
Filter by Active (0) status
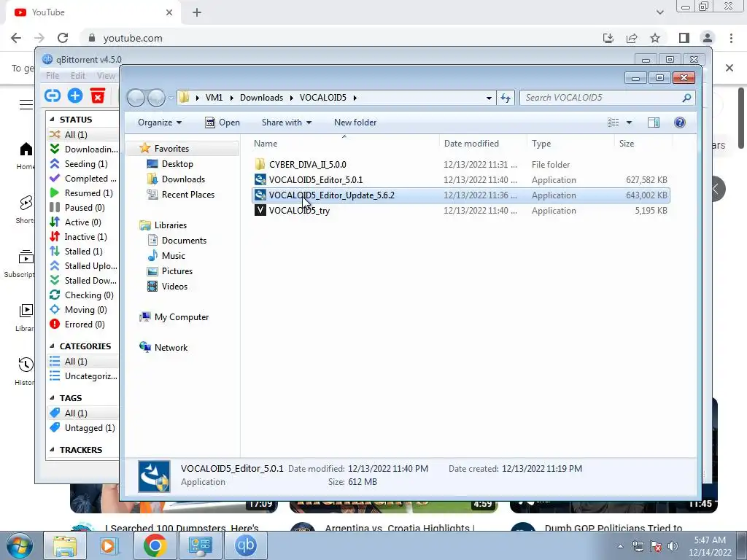[83, 222]
